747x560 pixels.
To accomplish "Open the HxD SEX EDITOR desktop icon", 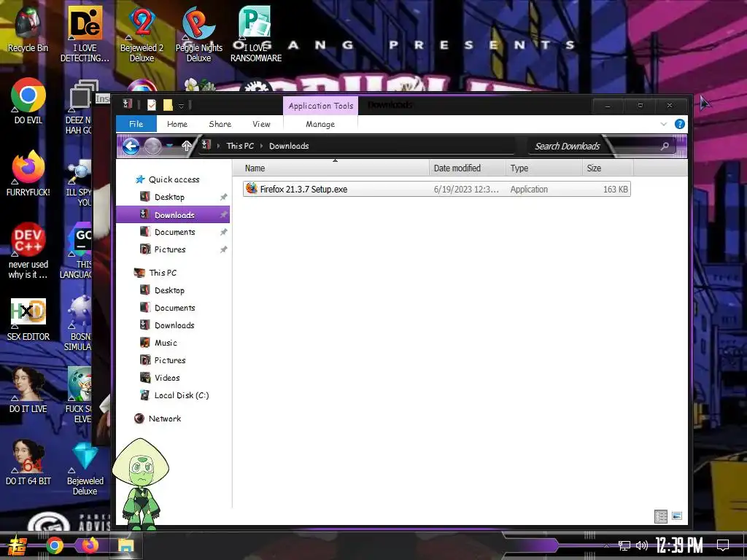I will (x=28, y=319).
